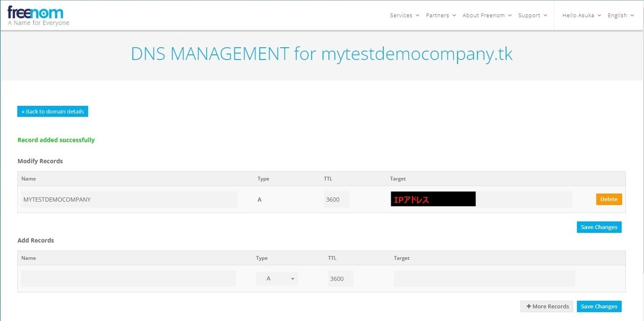Save Changes under Modify Records

pos(599,227)
